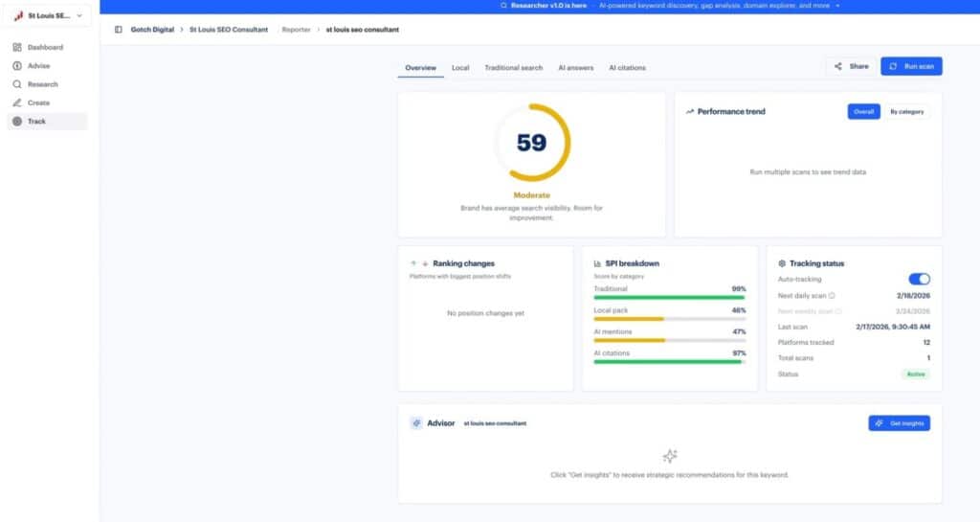This screenshot has height=522, width=980.
Task: Click the info icon beside Next daily scan
Action: pos(832,296)
